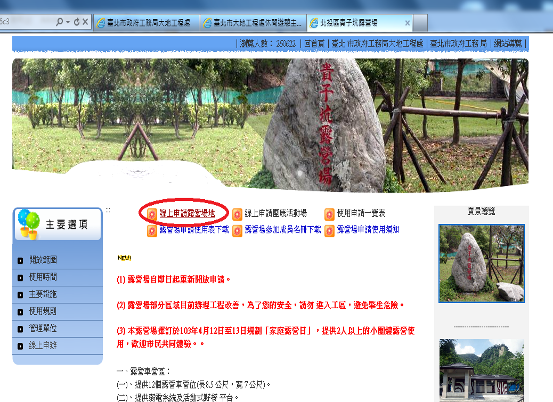The width and height of the screenshot is (553, 402).
Task: Open the stone monument thumbnail in 實景導覽
Action: click(x=481, y=263)
